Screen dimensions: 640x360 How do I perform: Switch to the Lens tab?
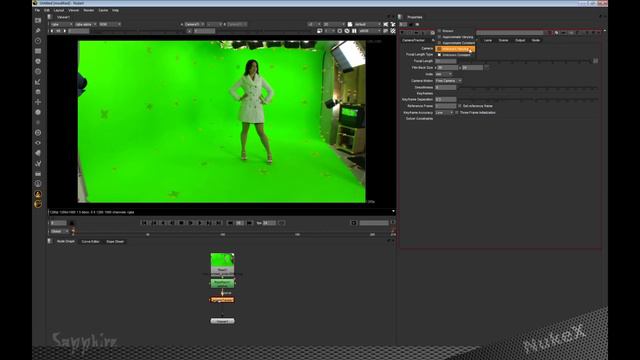(488, 40)
